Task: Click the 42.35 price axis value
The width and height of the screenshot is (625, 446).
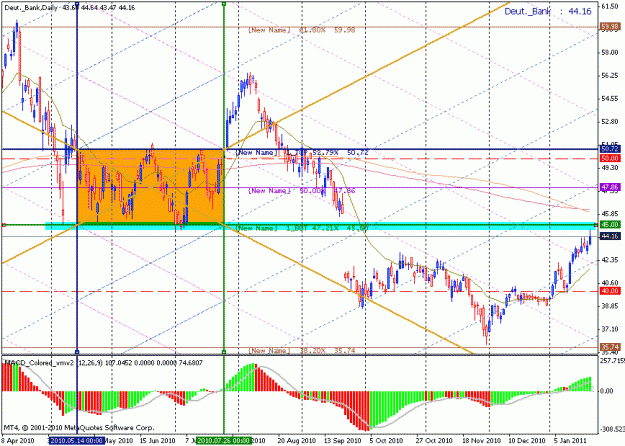Action: (610, 260)
